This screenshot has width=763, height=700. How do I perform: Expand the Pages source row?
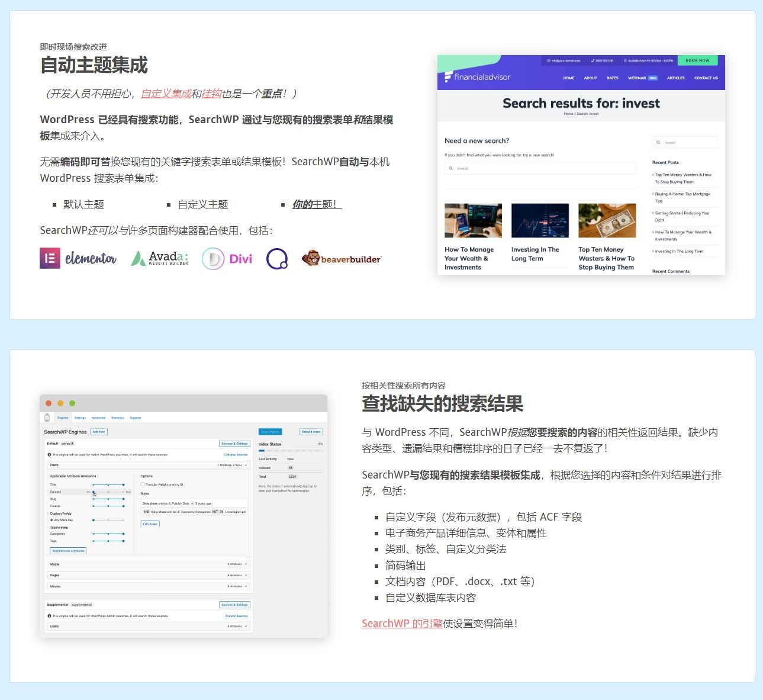(x=149, y=575)
